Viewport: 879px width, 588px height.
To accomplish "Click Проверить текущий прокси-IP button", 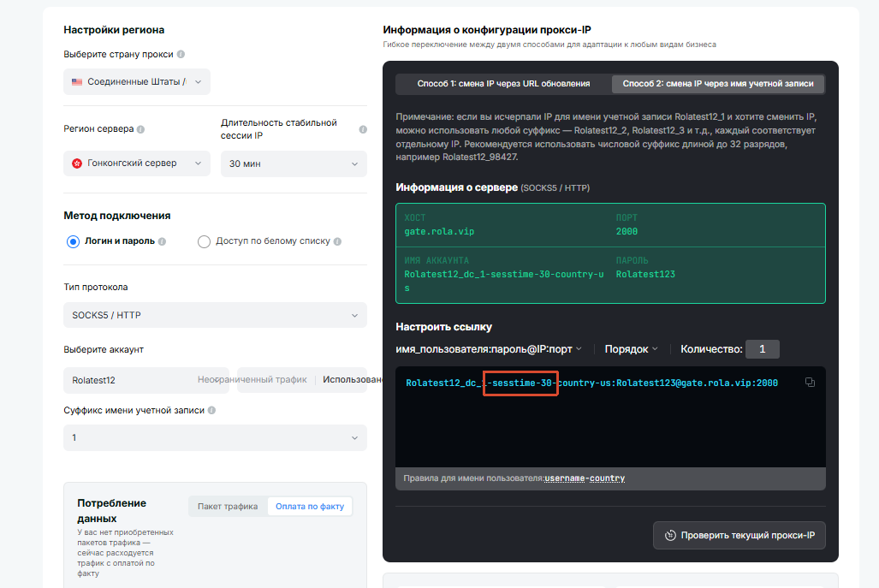I will point(739,535).
